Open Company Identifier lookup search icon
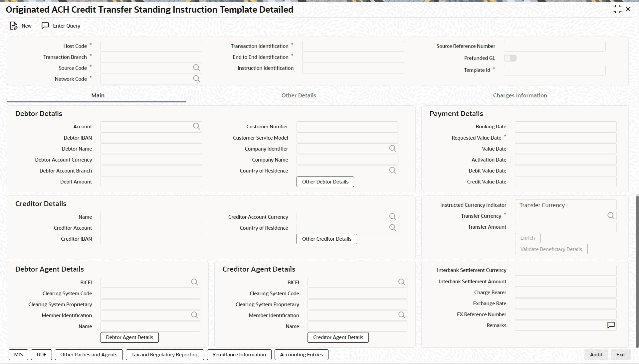The image size is (639, 364). (x=392, y=149)
